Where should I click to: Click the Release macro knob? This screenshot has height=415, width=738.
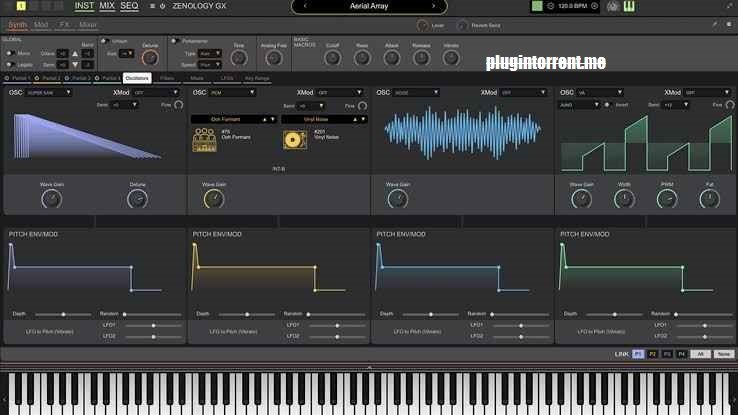coord(421,58)
